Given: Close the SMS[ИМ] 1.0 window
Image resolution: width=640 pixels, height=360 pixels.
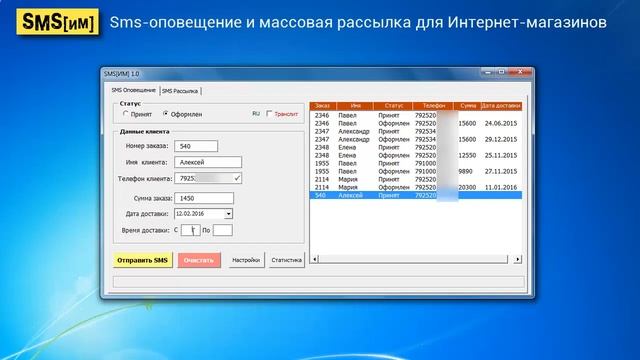Looking at the screenshot, I should tap(520, 72).
